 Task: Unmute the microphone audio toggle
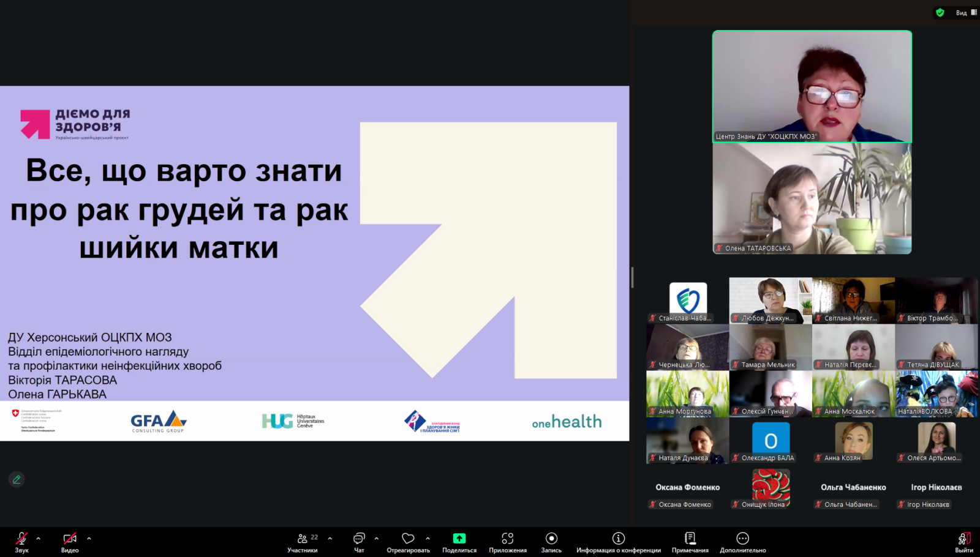click(21, 539)
